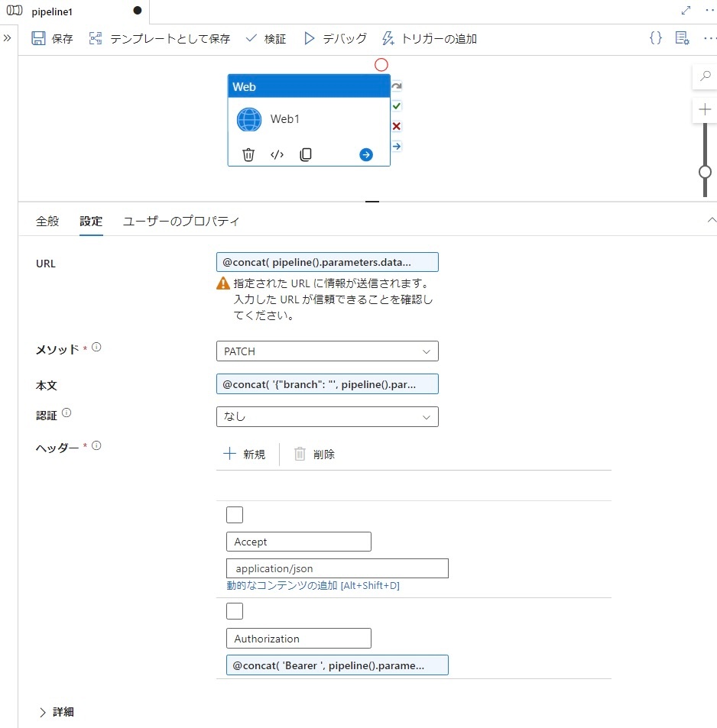Click the URL expression field

point(327,262)
